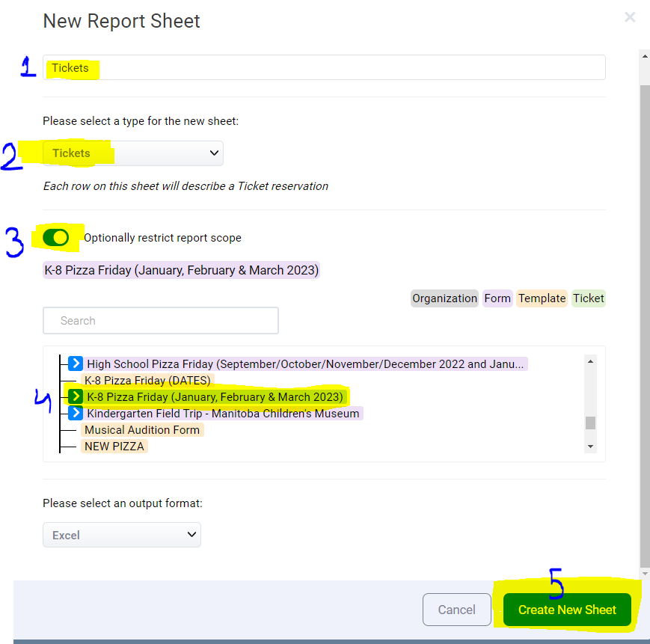Click the Ticket filter tag
This screenshot has width=650, height=644.
point(589,298)
